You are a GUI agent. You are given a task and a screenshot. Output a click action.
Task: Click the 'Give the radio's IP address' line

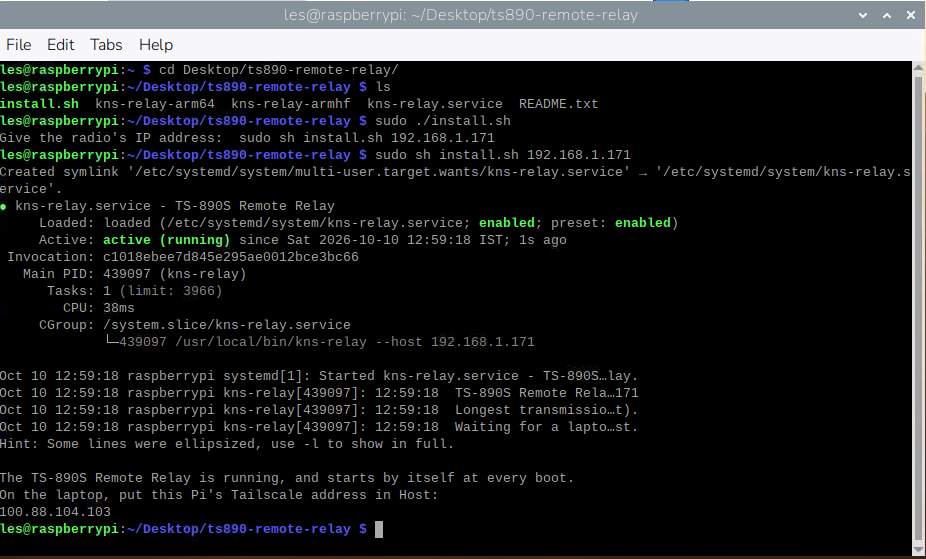pos(247,138)
